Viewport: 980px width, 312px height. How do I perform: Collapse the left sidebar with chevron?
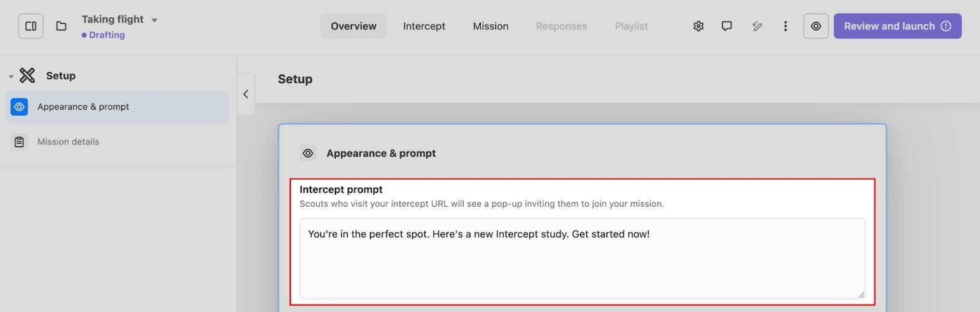pos(246,94)
